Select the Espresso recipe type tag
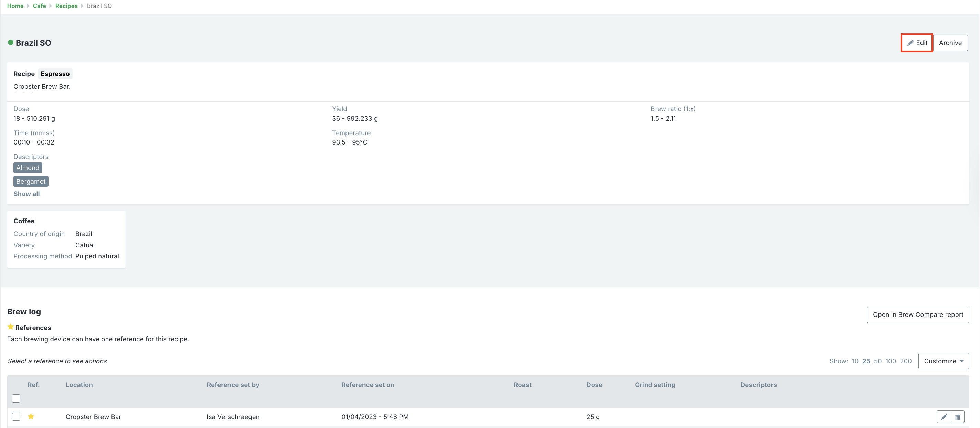 click(x=55, y=73)
